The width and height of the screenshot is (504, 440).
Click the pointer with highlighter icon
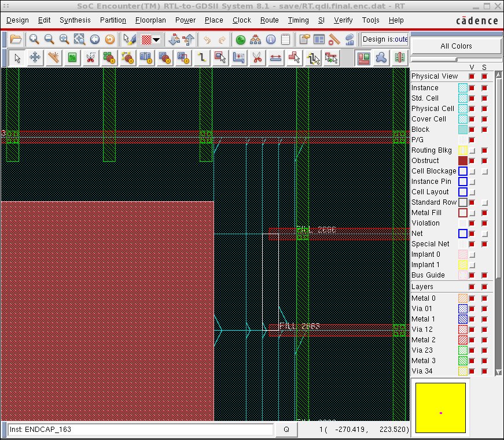(129, 39)
